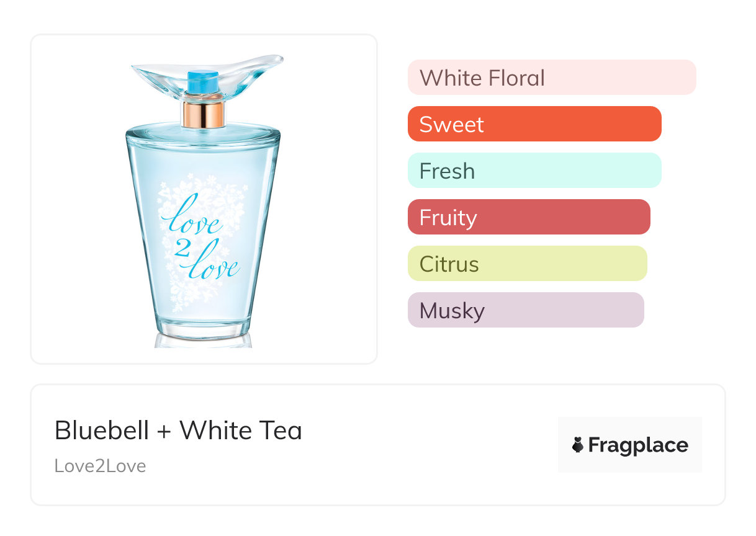Image resolution: width=756 pixels, height=536 pixels.
Task: Select the yellow-green Citrus accord bar
Action: tap(527, 264)
